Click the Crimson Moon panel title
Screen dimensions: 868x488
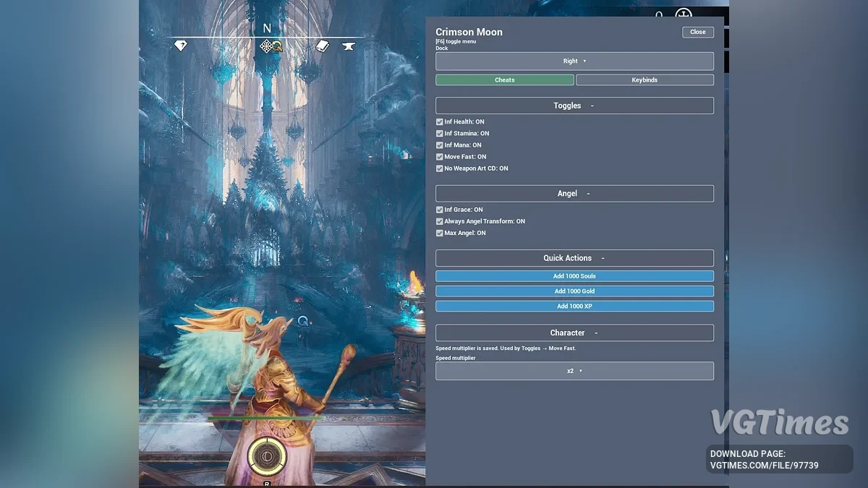(469, 32)
